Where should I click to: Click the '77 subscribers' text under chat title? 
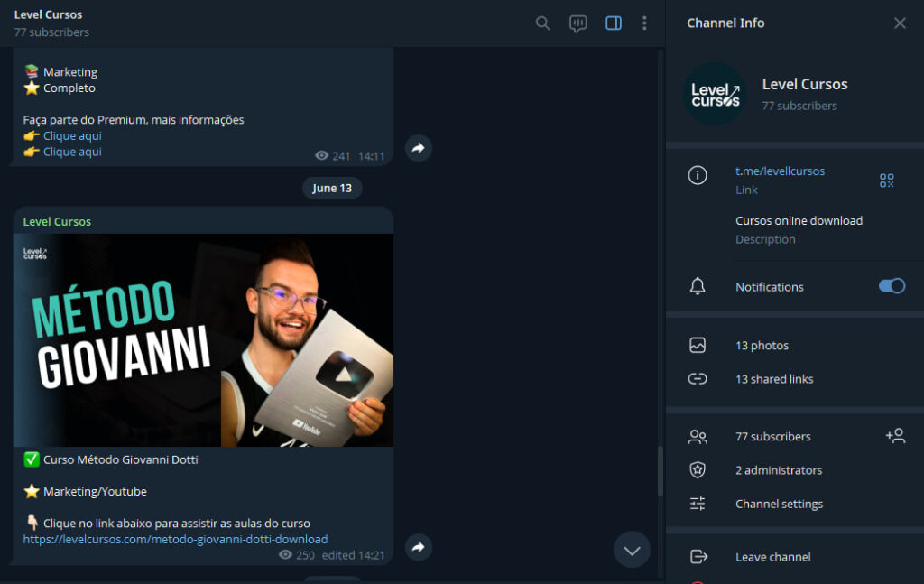coord(51,32)
